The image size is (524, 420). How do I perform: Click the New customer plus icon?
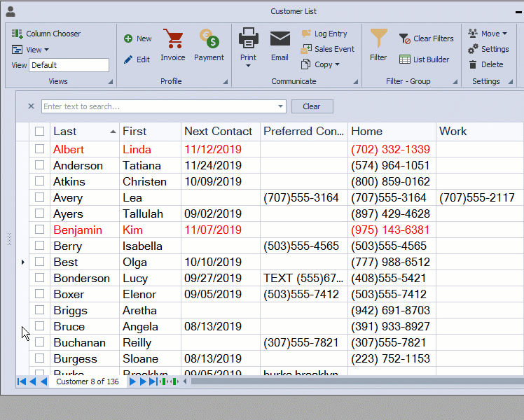click(128, 38)
